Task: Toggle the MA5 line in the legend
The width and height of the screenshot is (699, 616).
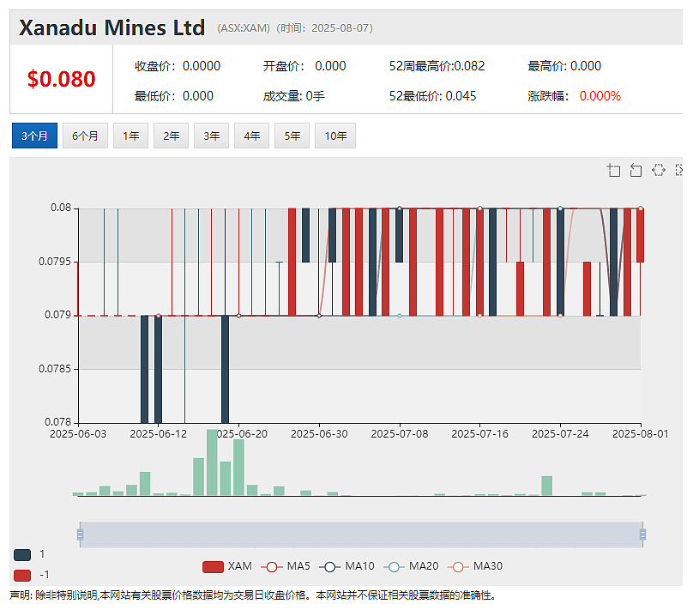Action: 286,566
